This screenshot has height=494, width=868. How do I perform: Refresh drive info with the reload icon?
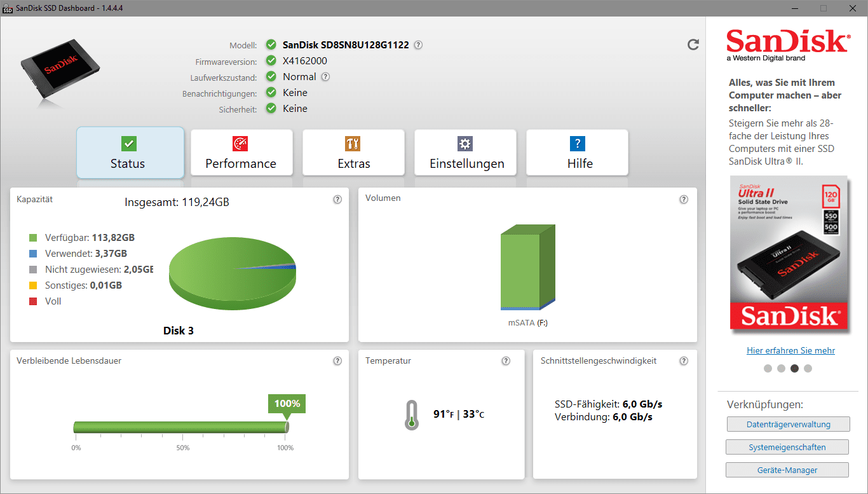tap(693, 45)
